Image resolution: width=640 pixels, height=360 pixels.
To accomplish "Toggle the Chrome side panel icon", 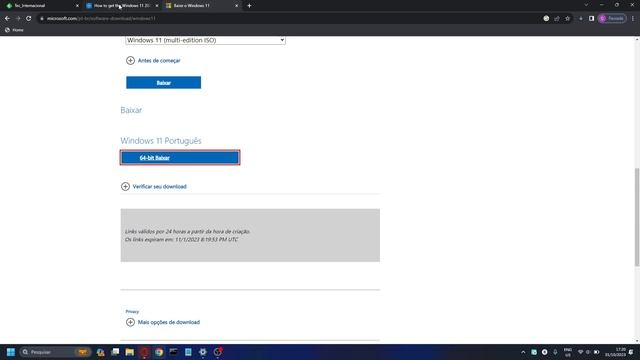I will (591, 18).
